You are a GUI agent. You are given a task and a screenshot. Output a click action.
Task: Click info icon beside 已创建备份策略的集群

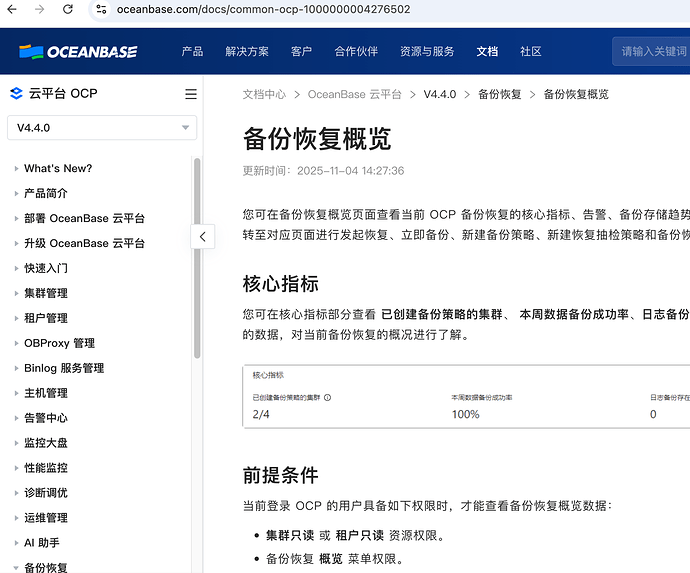327,397
